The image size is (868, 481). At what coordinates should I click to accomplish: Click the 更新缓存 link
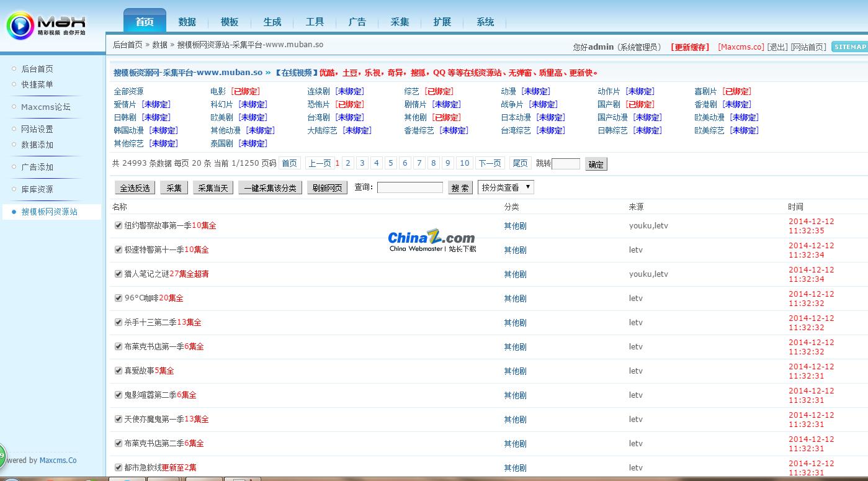[691, 47]
